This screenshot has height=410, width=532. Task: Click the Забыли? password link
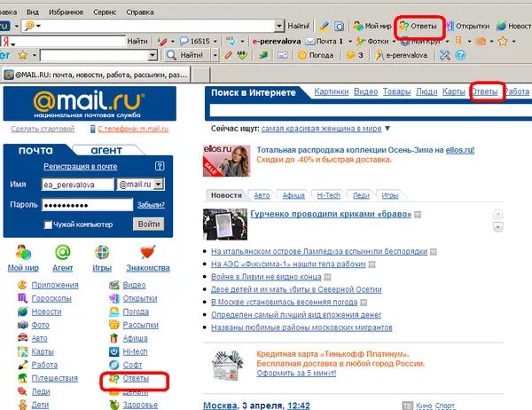coord(151,204)
